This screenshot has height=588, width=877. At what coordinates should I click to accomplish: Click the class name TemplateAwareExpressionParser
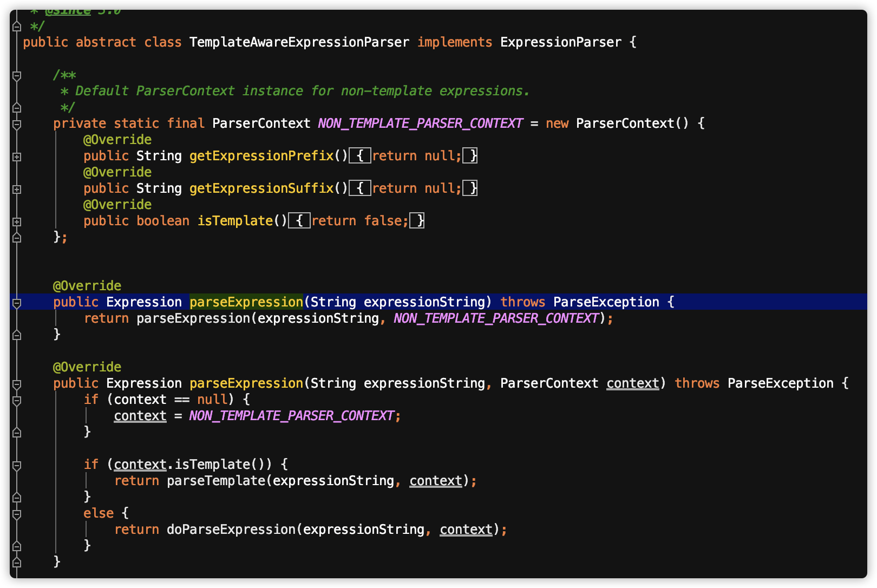click(x=299, y=42)
